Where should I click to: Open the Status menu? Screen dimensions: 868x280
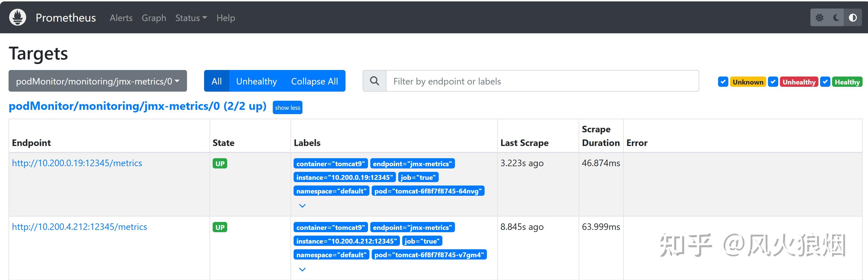pyautogui.click(x=191, y=18)
